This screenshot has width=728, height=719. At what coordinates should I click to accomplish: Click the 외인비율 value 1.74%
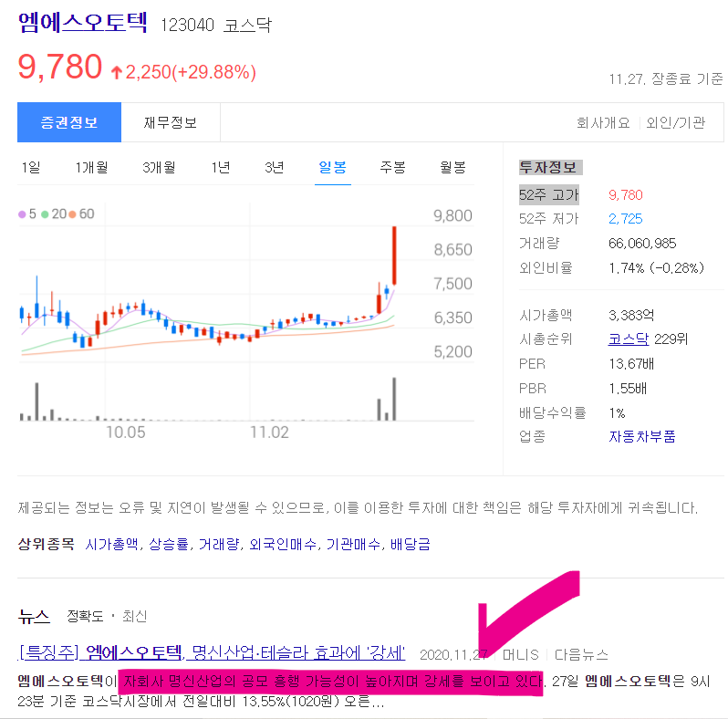[x=627, y=268]
